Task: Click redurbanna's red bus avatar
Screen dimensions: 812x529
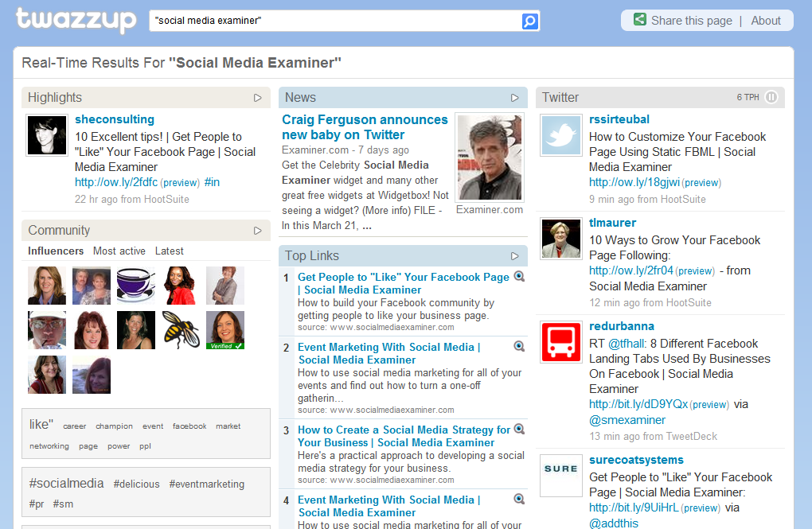Action: pos(561,341)
